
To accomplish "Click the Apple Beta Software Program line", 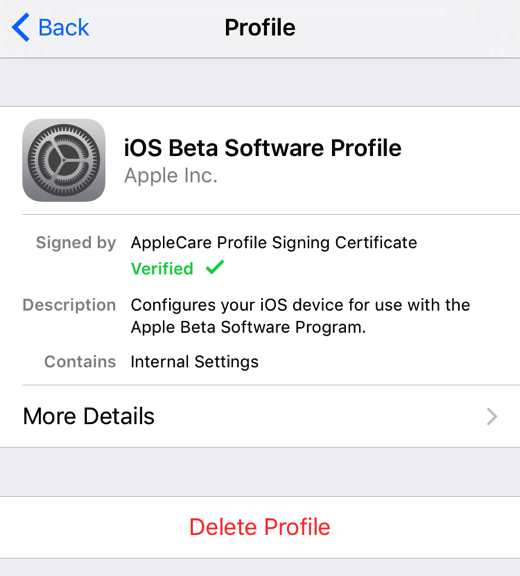I will click(x=248, y=327).
